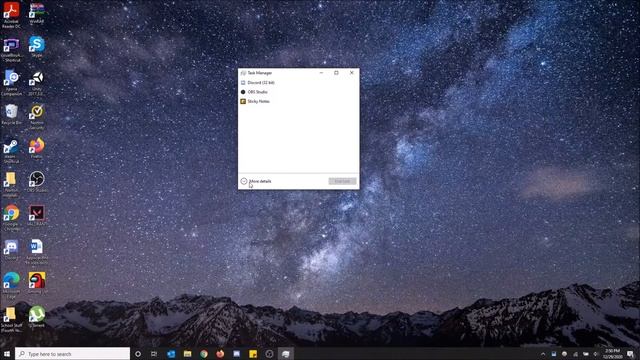Click the OBS Studio round icon in Task Manager list

pyautogui.click(x=243, y=92)
